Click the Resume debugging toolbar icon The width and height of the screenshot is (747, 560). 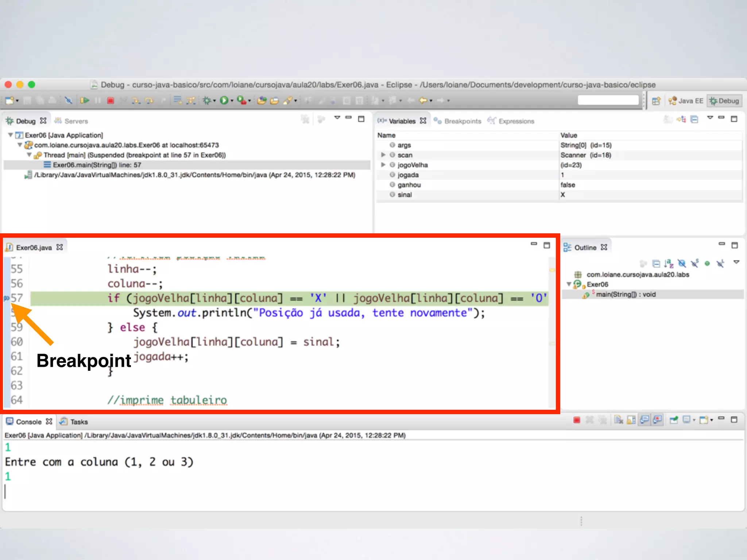tap(85, 100)
